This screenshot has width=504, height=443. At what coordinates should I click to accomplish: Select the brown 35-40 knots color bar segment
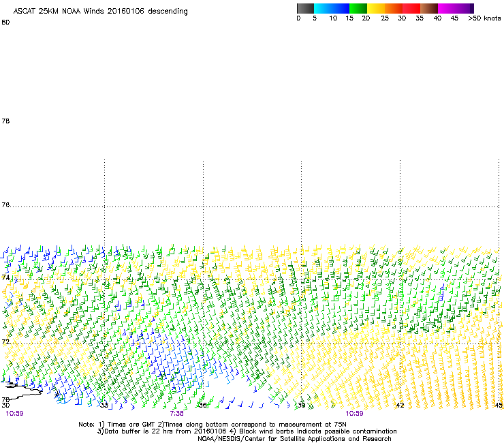[429, 8]
